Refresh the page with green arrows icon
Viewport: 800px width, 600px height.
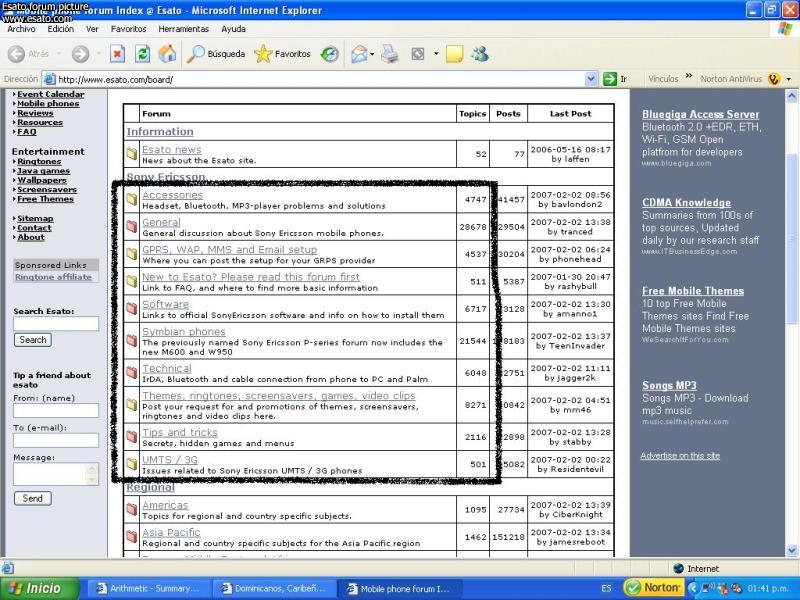142,54
